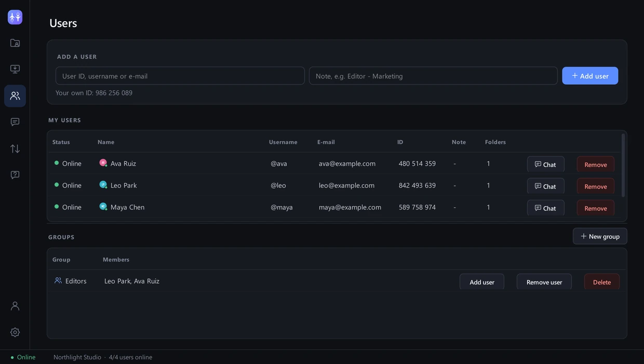Click Maya Chen's avatar icon
The width and height of the screenshot is (644, 364).
[103, 206]
